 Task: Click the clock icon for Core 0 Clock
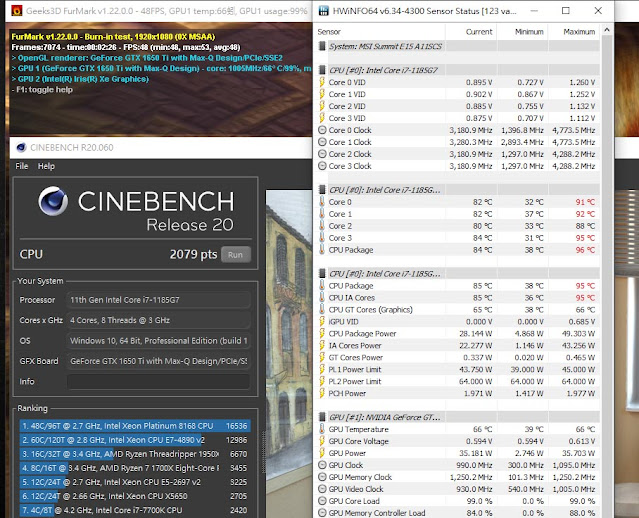tap(322, 130)
